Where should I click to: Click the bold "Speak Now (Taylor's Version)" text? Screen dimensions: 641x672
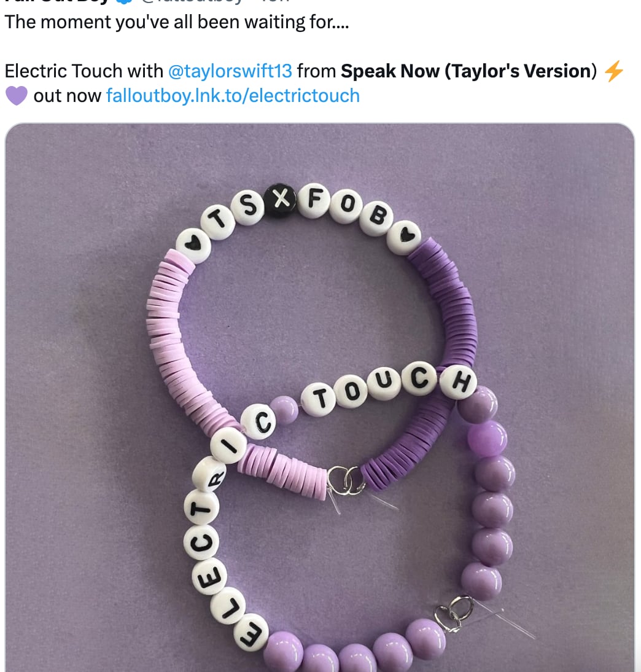(468, 71)
